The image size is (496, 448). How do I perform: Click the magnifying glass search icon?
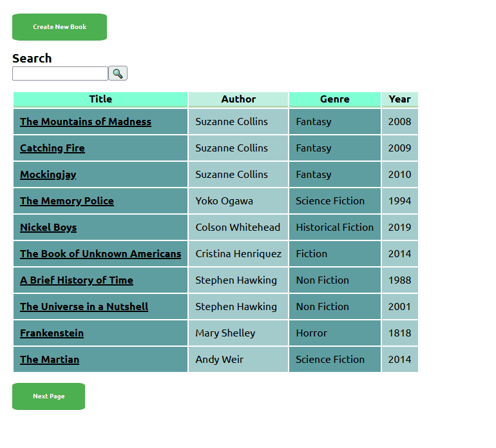(x=118, y=73)
